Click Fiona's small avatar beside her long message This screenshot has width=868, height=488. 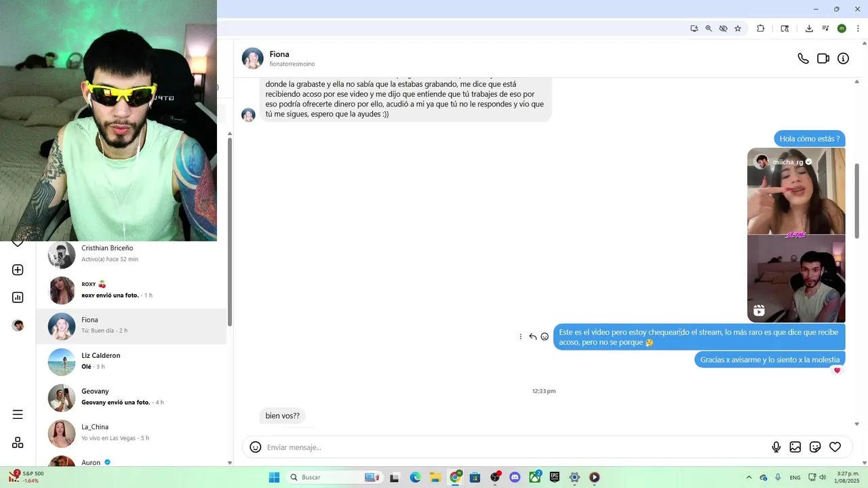[x=249, y=115]
